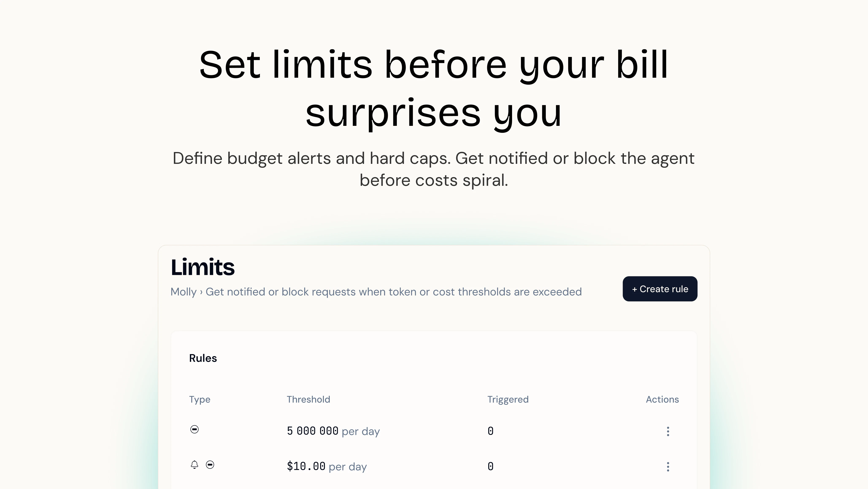The height and width of the screenshot is (489, 868).
Task: Select the 5 000 000 per day threshold
Action: click(333, 431)
